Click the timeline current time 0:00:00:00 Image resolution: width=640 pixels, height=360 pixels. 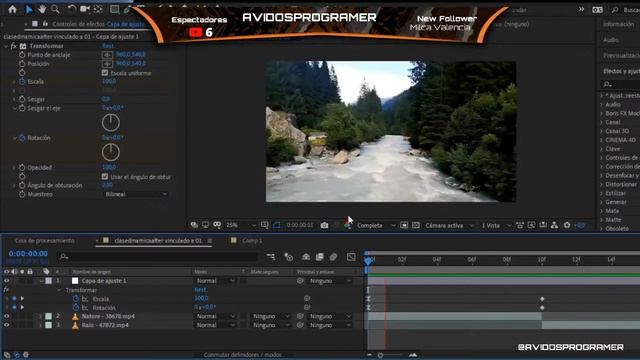28,254
